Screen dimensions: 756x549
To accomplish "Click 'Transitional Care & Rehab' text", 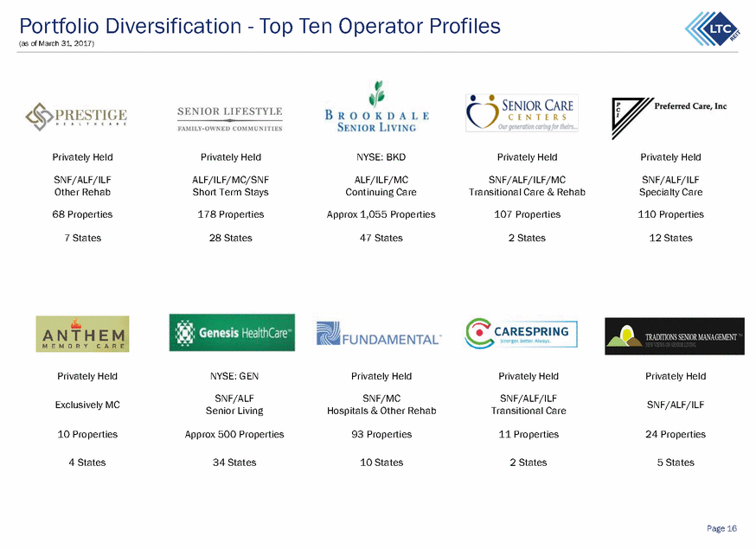I will (x=528, y=192).
